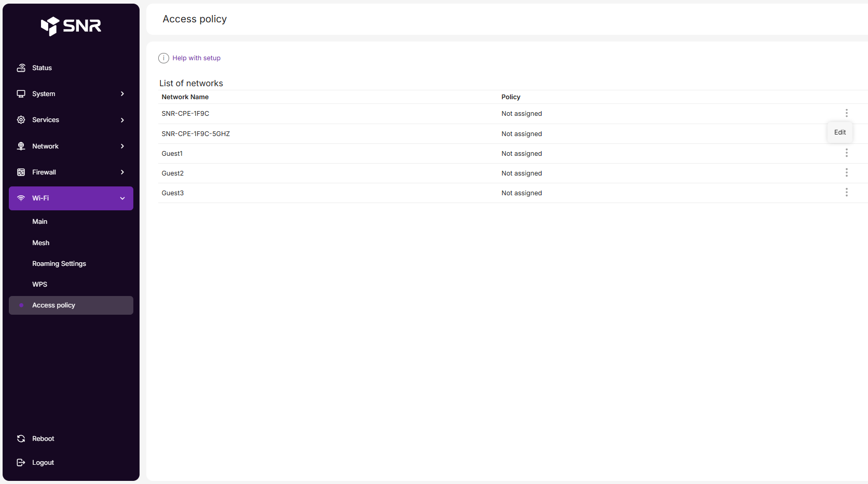This screenshot has width=868, height=484.
Task: Open three-dot menu for Guest2 network
Action: pos(846,173)
